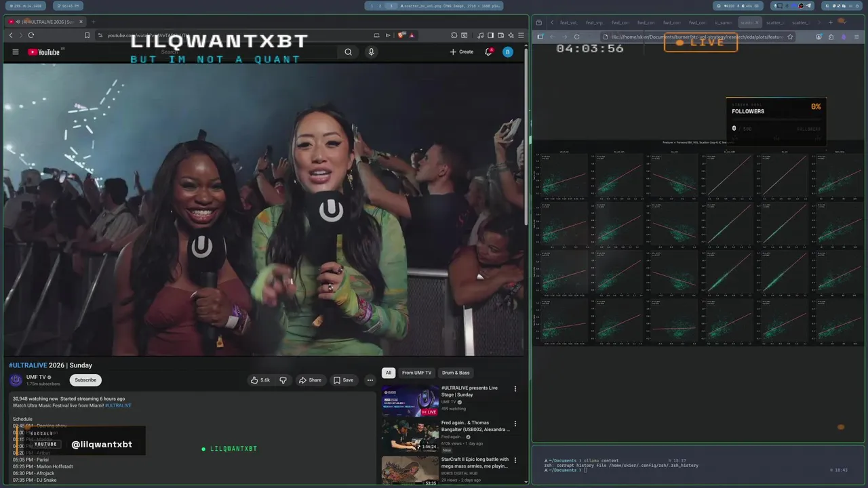Dislike the ULTRALIVE video
Screen dimensions: 868x488
pos(283,380)
